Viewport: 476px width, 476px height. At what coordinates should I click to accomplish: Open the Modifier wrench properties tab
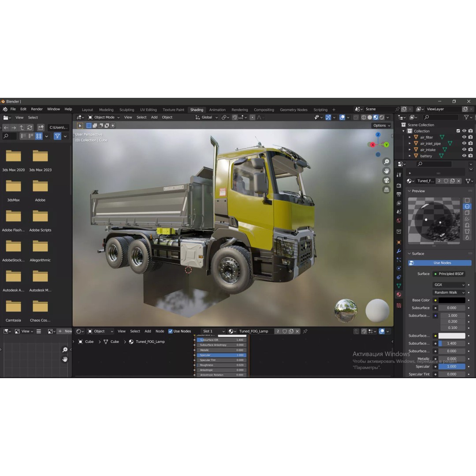[399, 251]
